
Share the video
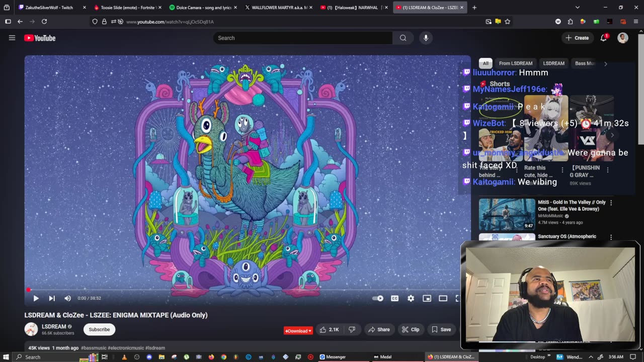click(x=379, y=329)
